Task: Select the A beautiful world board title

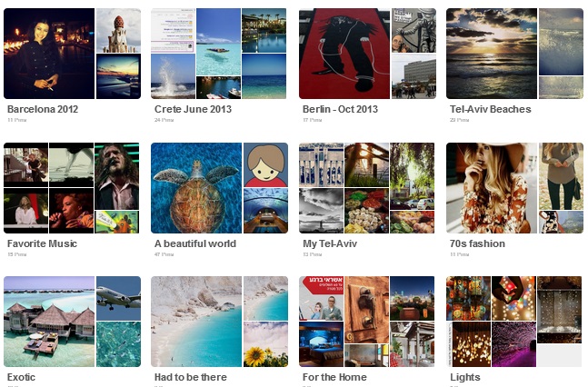Action: click(195, 243)
